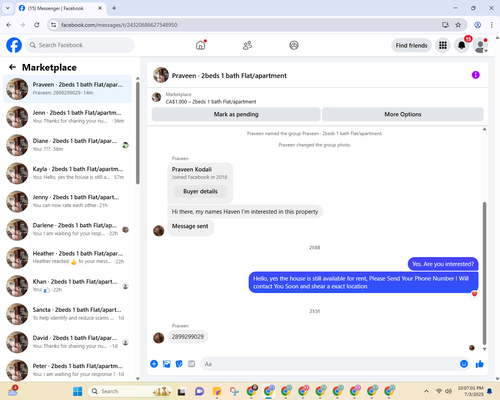Open the weather widget on taskbar
This screenshot has width=500, height=400.
coord(13,391)
